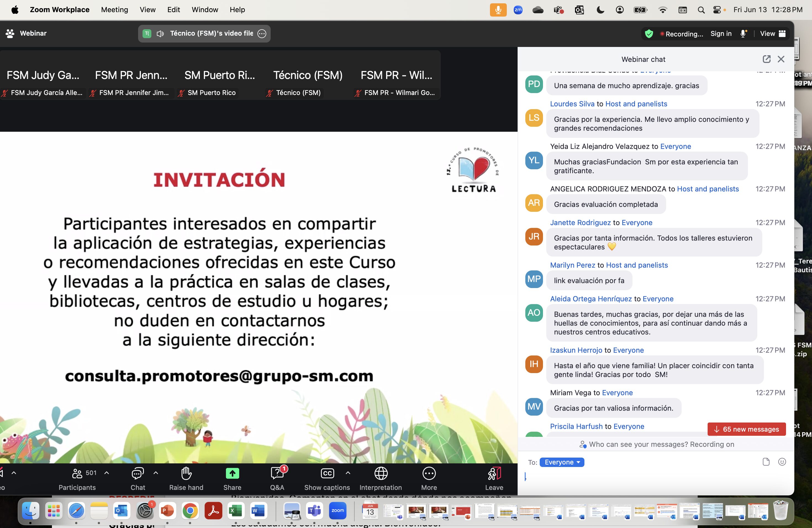Open the Help menu
This screenshot has width=812, height=528.
(237, 10)
